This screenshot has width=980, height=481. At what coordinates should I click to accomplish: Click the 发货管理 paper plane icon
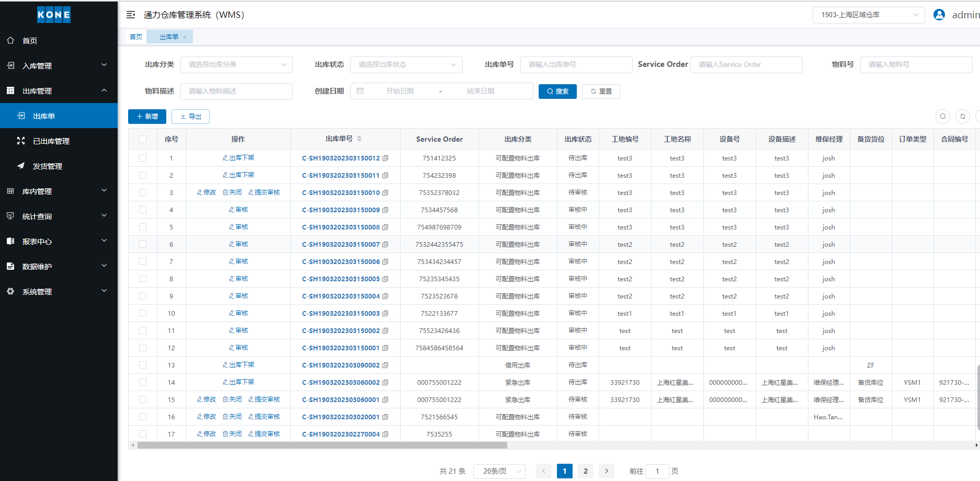coord(21,166)
